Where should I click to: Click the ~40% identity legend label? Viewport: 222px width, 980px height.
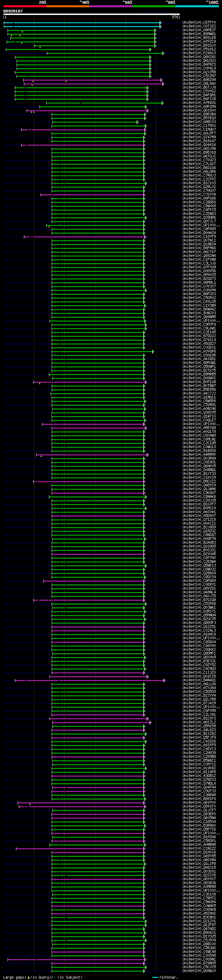coord(84,2)
